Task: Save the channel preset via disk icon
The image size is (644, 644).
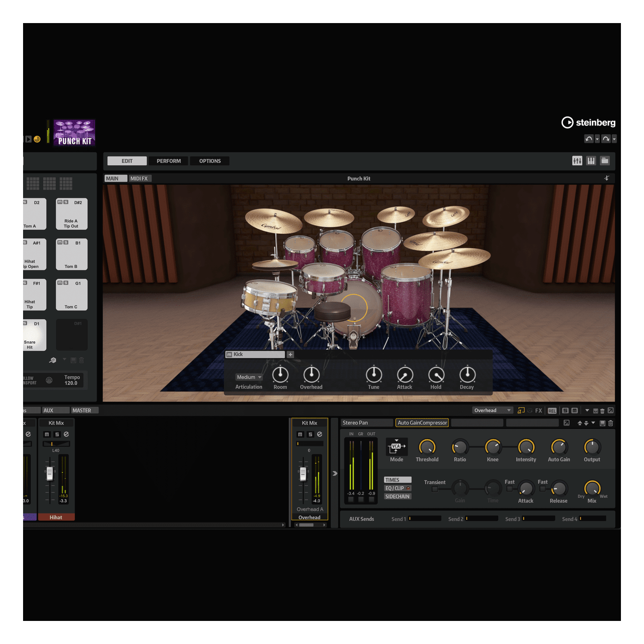Action: (x=596, y=411)
